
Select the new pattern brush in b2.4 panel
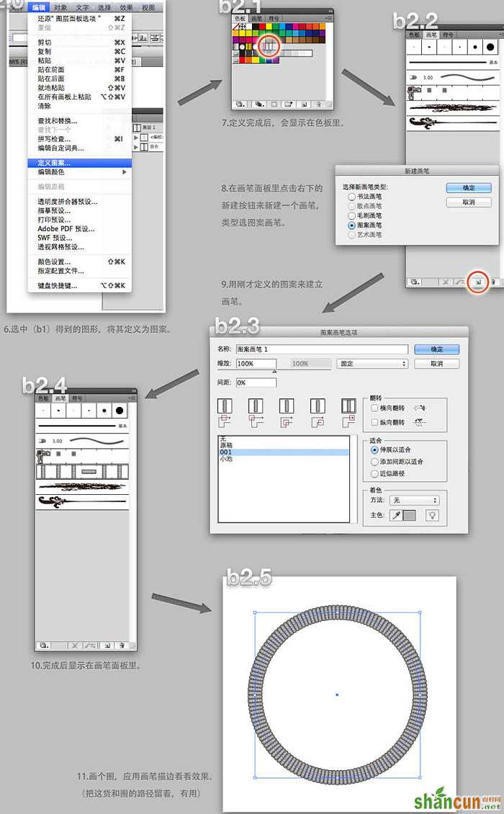83,472
